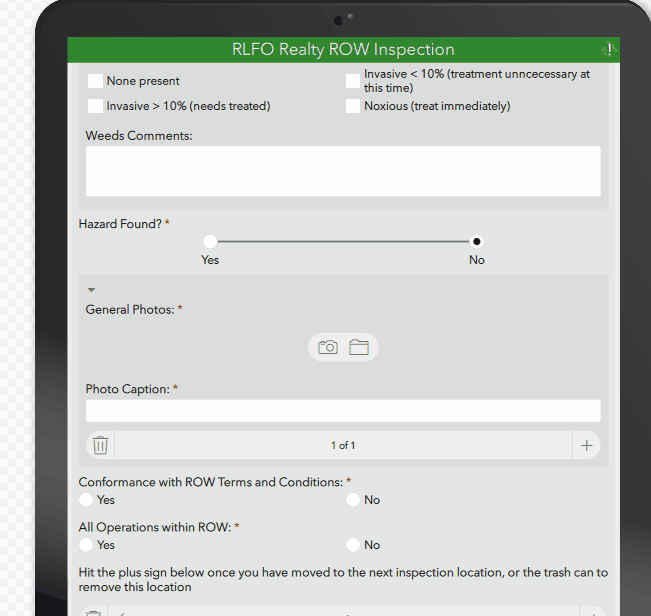Click the plus sign instruction hint text
651x616 pixels.
[343, 579]
